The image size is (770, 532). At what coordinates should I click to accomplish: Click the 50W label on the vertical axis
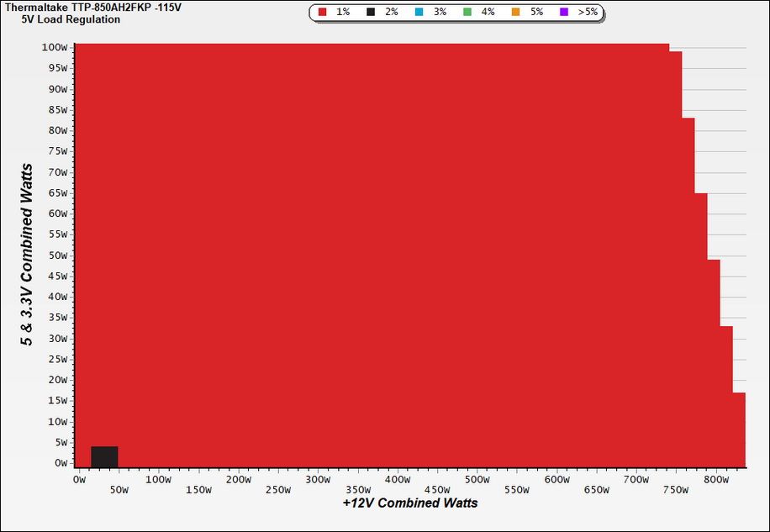(x=57, y=255)
